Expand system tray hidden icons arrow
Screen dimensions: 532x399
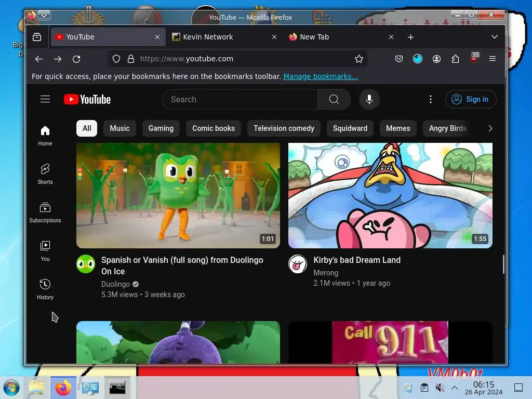[455, 388]
